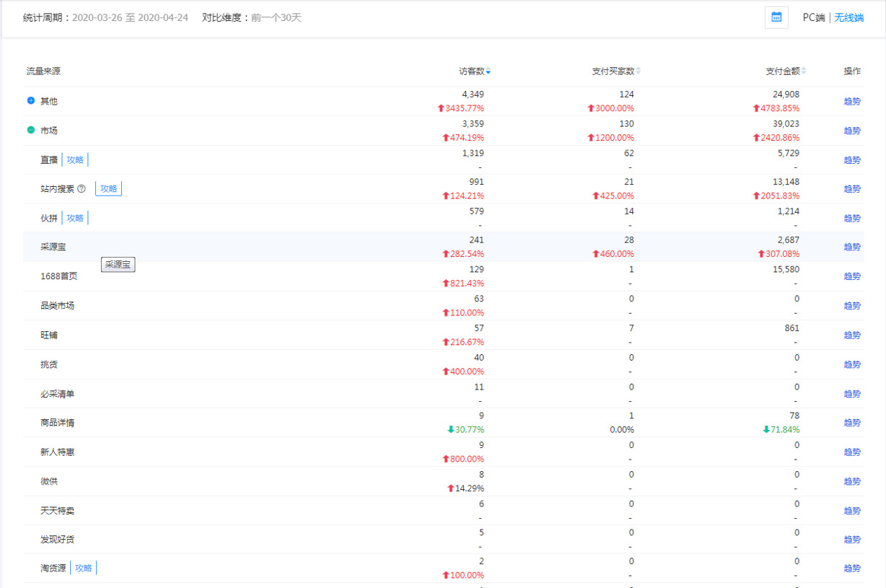Screen dimensions: 886x588
Task: View 趋势 for 必采清单 row
Action: coord(852,394)
